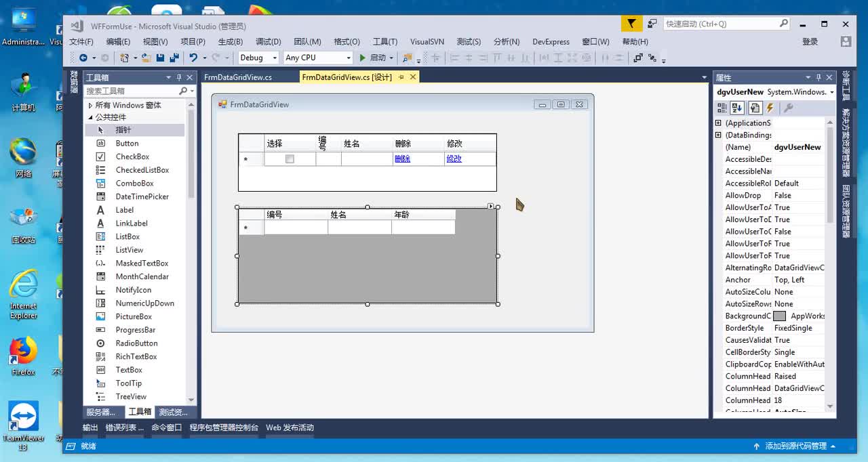Select the PictureBox control in toolbox
This screenshot has width=868, height=462.
(134, 317)
